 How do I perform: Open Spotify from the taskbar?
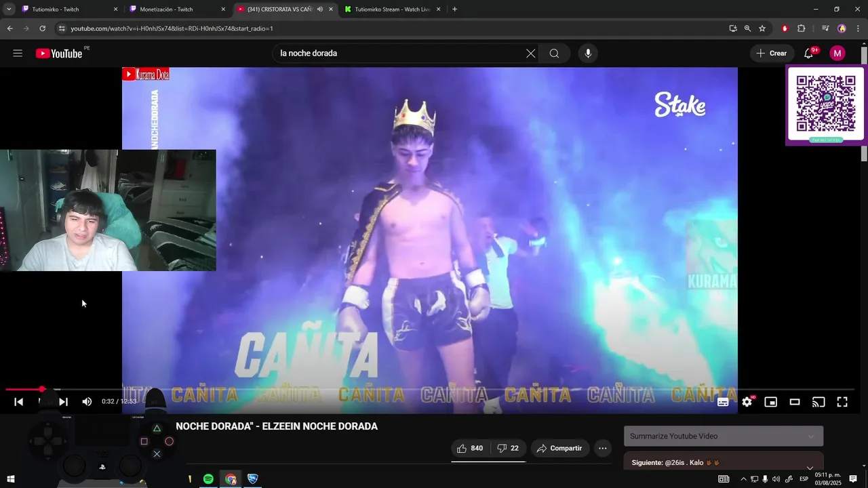(208, 479)
